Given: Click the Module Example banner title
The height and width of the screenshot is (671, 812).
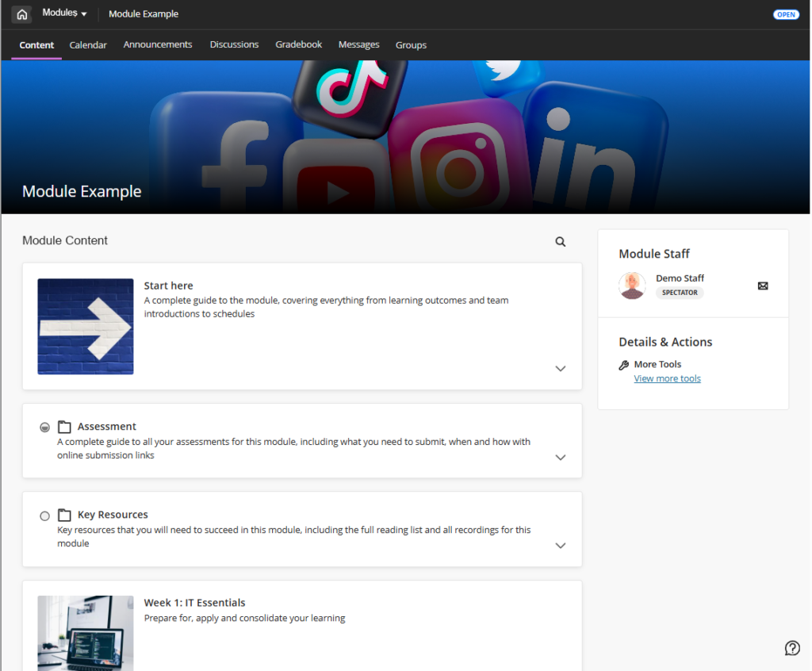Looking at the screenshot, I should [x=82, y=191].
